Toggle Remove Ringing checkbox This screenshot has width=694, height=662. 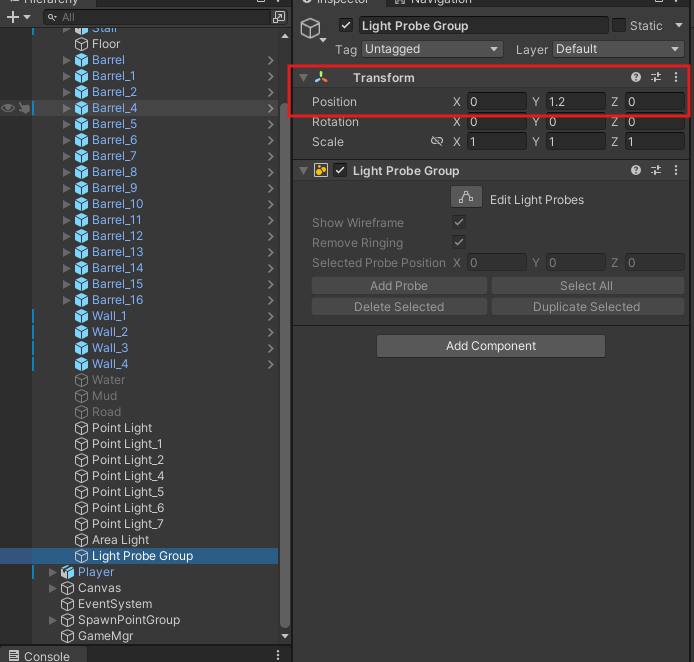click(459, 242)
